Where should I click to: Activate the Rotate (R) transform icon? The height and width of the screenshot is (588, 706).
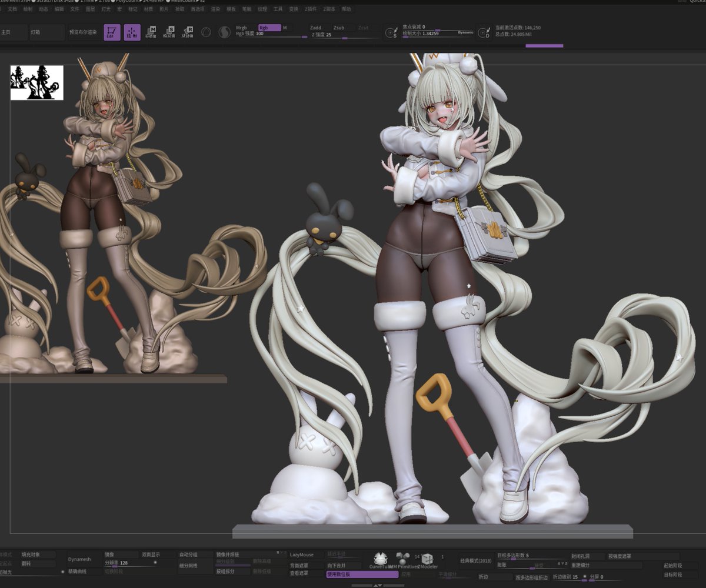tap(187, 32)
